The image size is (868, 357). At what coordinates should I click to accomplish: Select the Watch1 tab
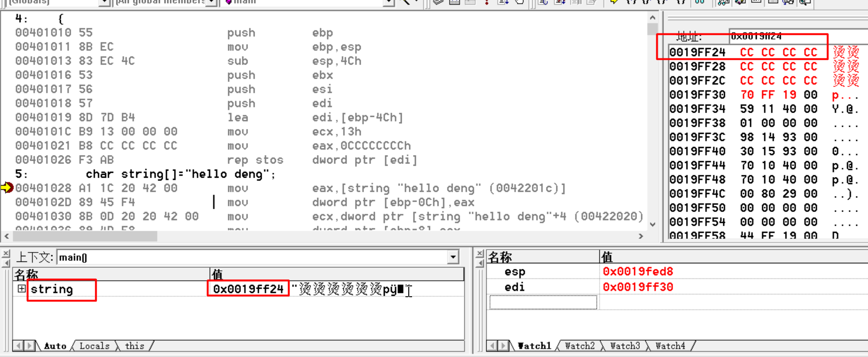(x=534, y=346)
